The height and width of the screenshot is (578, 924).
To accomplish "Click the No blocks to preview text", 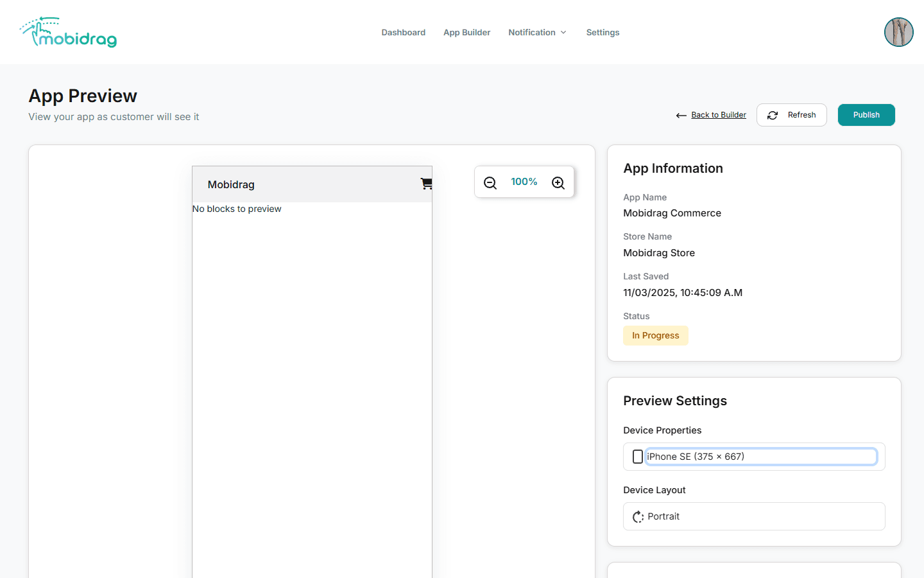I will click(237, 209).
